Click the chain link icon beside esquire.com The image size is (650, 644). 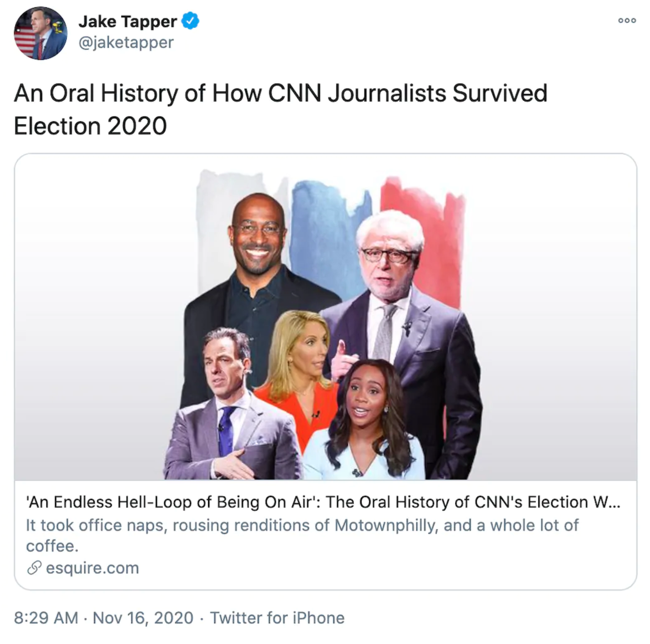[x=34, y=568]
